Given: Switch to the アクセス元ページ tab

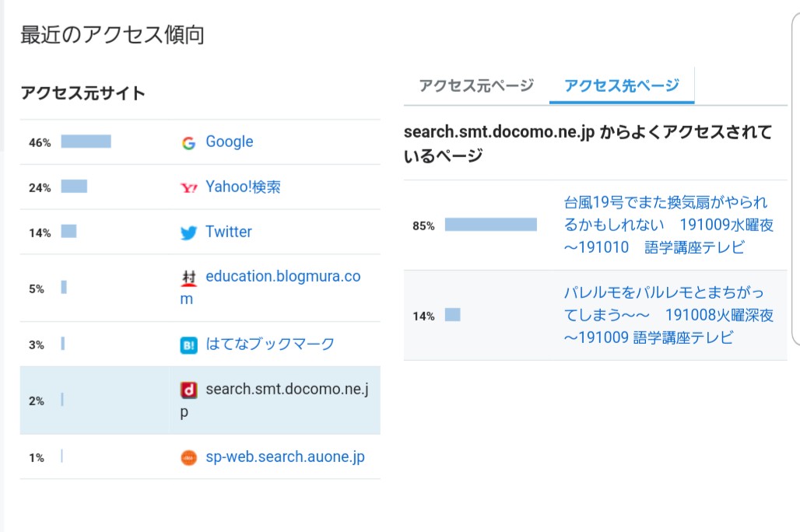Looking at the screenshot, I should (476, 86).
